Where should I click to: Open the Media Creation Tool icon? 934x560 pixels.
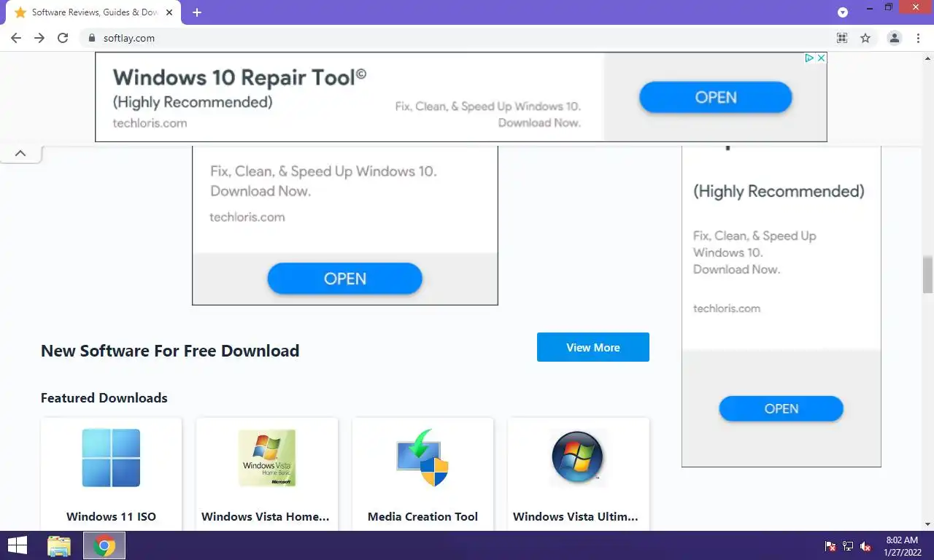coord(422,458)
